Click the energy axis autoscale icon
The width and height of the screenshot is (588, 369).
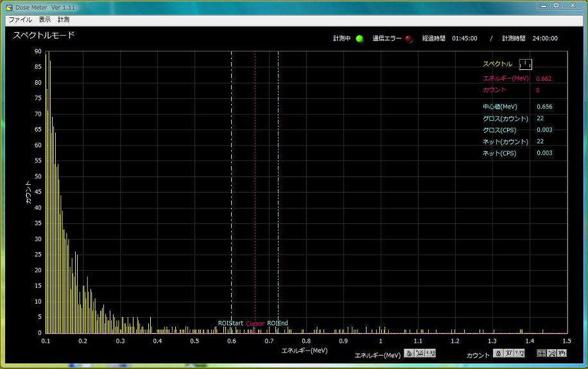(419, 354)
